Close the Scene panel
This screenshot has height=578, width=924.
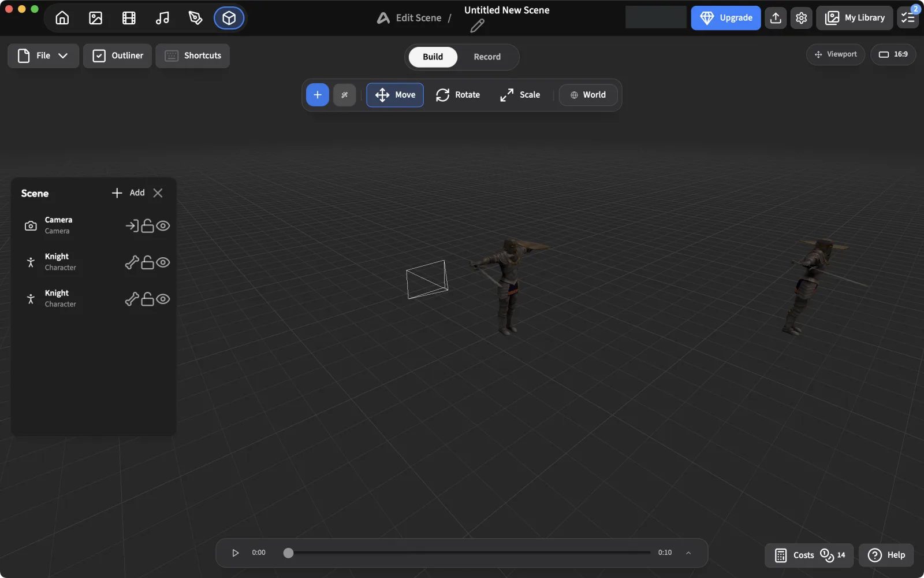158,193
